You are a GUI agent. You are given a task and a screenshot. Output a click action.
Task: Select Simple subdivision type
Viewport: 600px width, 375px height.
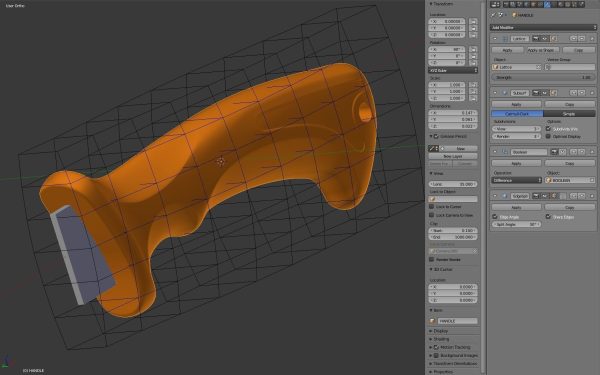[x=569, y=114]
